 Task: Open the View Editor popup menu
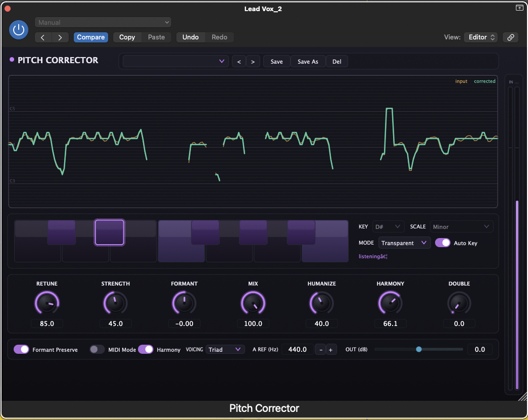481,37
